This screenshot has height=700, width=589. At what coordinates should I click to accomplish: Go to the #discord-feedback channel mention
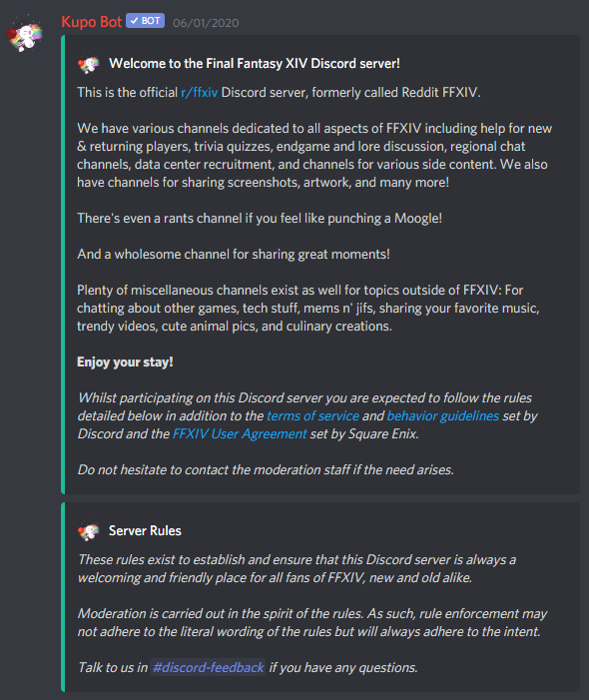click(x=208, y=667)
